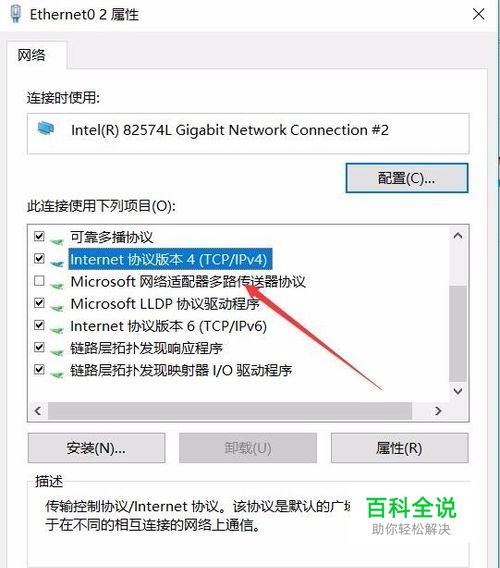Click protocol icon beside Microsoft LLDP 协议驱动程序
Image resolution: width=500 pixels, height=568 pixels.
pyautogui.click(x=56, y=306)
